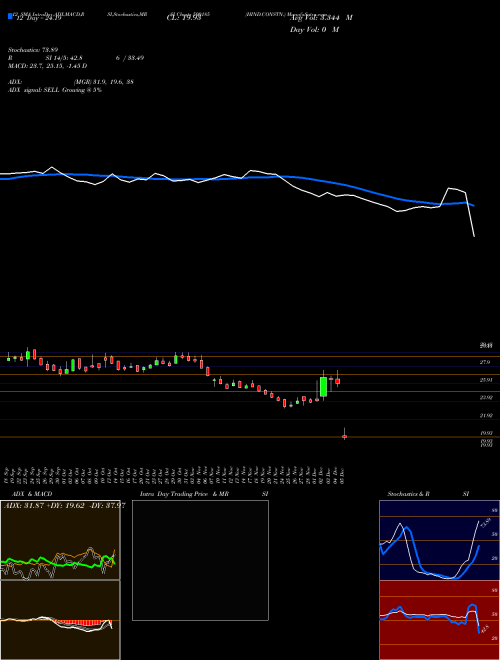500x660 pixels.
Task: Click the 'Avg Vol: 3.344 M' label
Action: point(321,18)
